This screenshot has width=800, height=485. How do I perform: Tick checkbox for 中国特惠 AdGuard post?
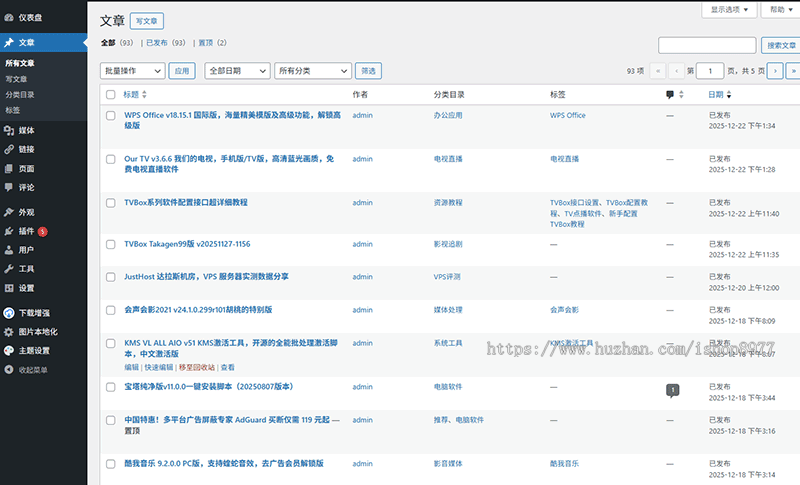coord(111,420)
